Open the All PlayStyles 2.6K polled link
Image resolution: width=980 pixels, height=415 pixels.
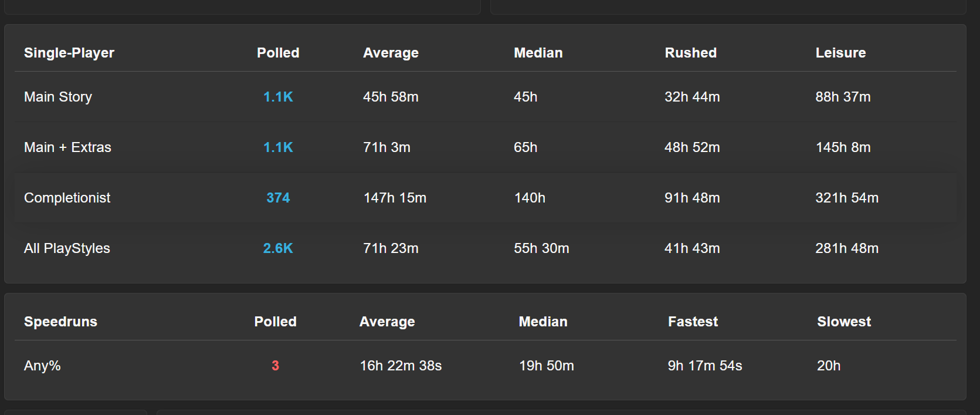click(278, 248)
